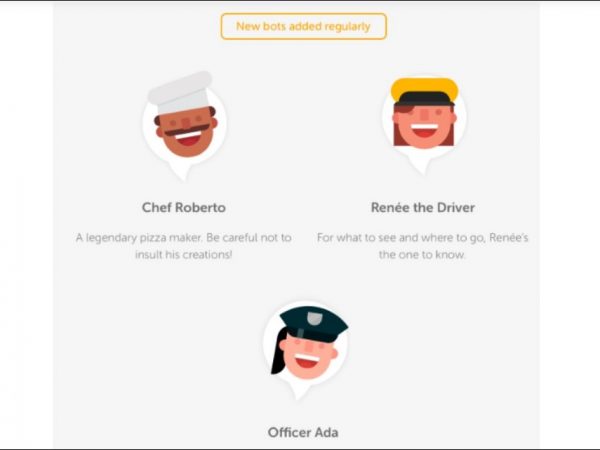Screen dimensions: 600x450
Task: Click the speech bubble tail under Chef Roberto
Action: 181,172
